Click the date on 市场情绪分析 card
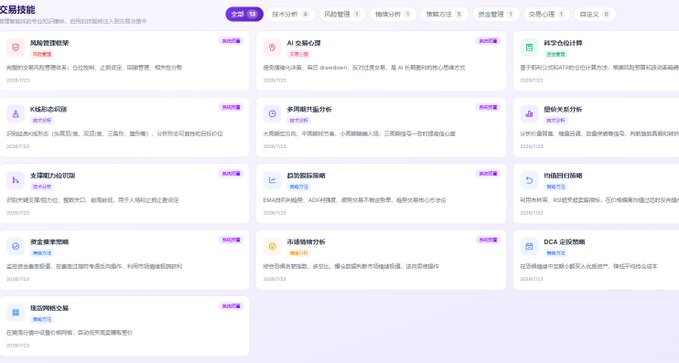 [275, 279]
